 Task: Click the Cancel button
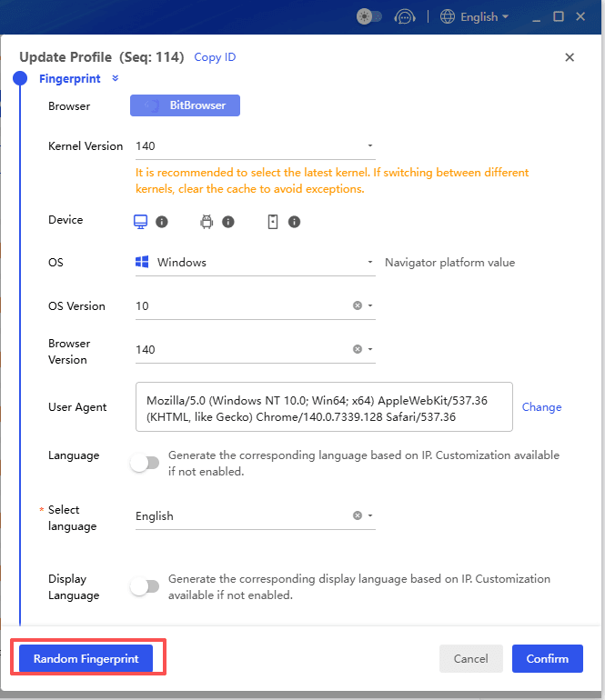tap(471, 658)
